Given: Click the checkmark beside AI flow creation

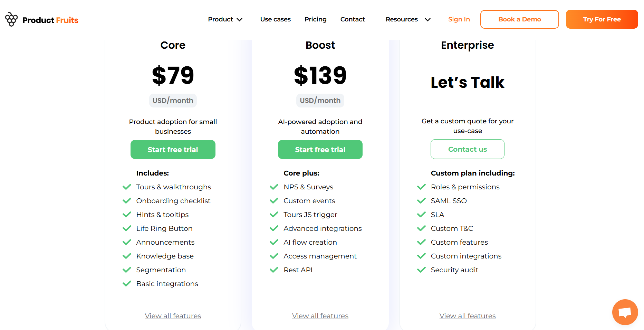Looking at the screenshot, I should (x=274, y=242).
